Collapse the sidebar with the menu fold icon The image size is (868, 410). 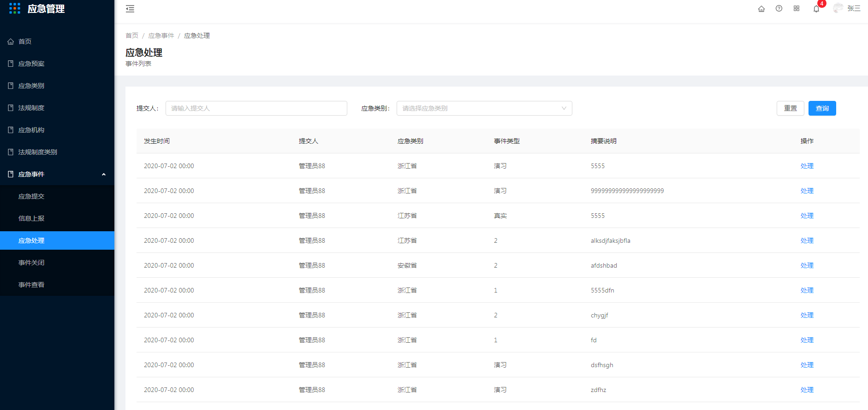(x=130, y=9)
